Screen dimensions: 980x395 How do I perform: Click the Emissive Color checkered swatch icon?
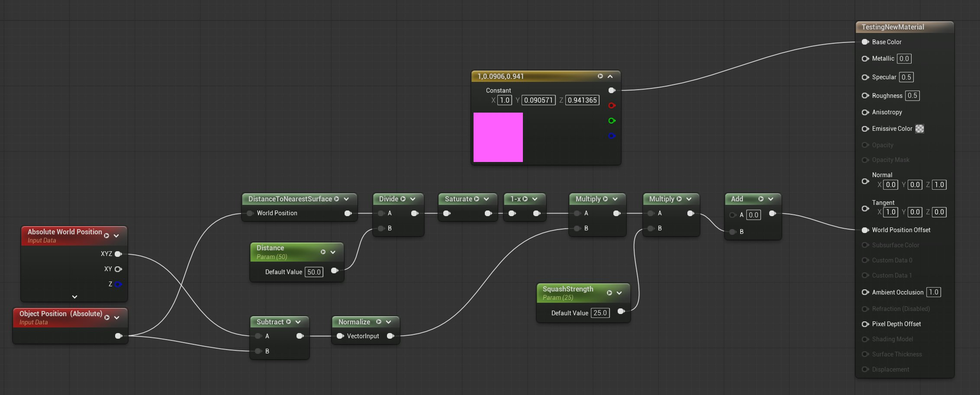click(x=920, y=129)
